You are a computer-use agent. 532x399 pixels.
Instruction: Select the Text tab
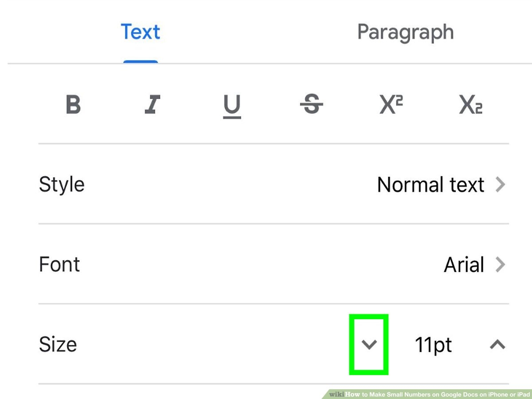[x=140, y=31]
